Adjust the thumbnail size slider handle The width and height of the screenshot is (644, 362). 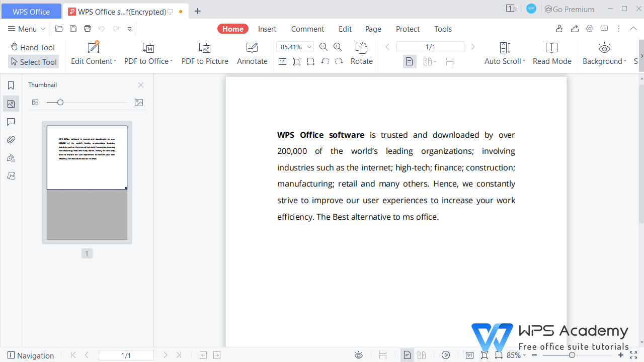pyautogui.click(x=60, y=103)
